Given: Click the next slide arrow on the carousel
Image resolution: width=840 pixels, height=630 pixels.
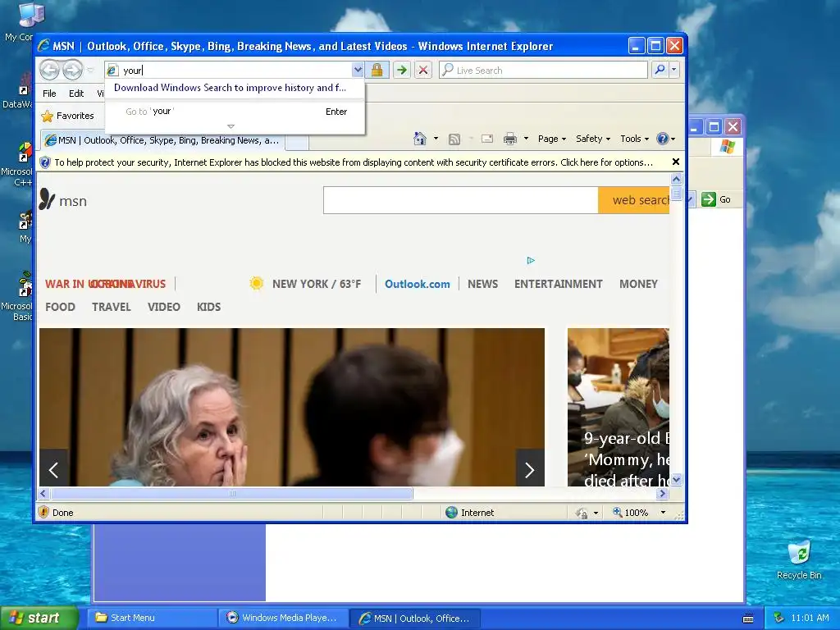Looking at the screenshot, I should (x=530, y=470).
